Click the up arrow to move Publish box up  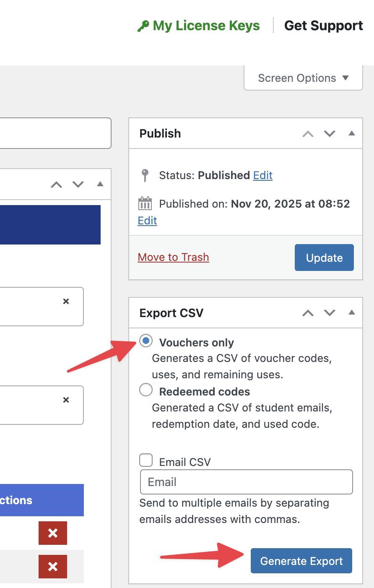pos(308,133)
